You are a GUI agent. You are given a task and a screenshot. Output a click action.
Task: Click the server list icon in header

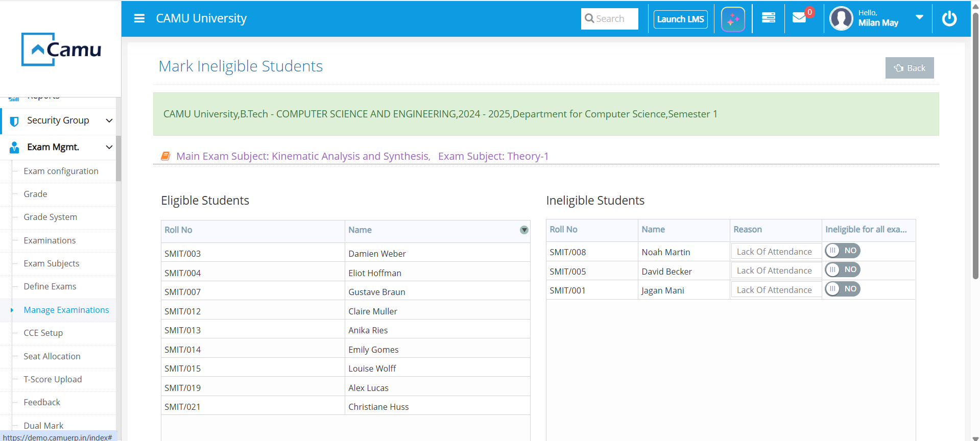(768, 18)
